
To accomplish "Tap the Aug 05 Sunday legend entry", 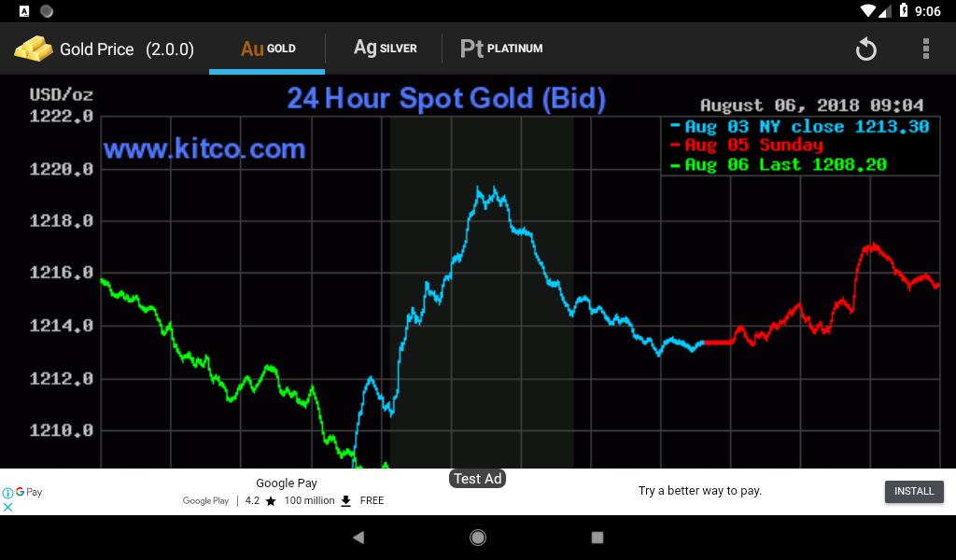I will [747, 145].
